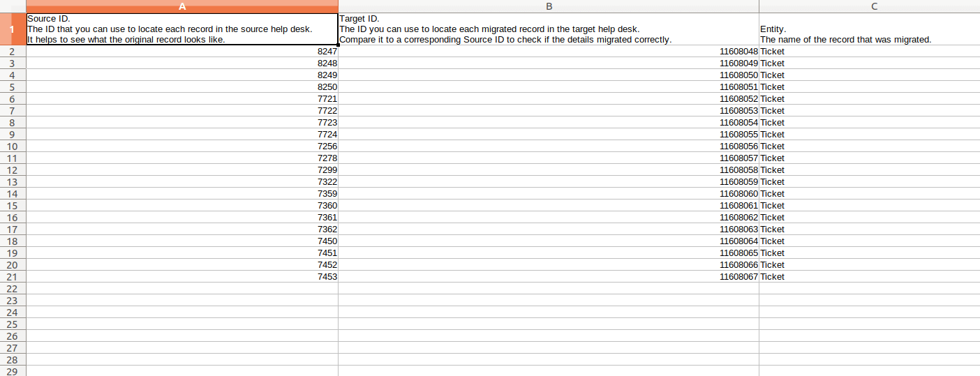Select Target ID cell 11608062
The height and width of the screenshot is (376, 980).
[x=549, y=218]
